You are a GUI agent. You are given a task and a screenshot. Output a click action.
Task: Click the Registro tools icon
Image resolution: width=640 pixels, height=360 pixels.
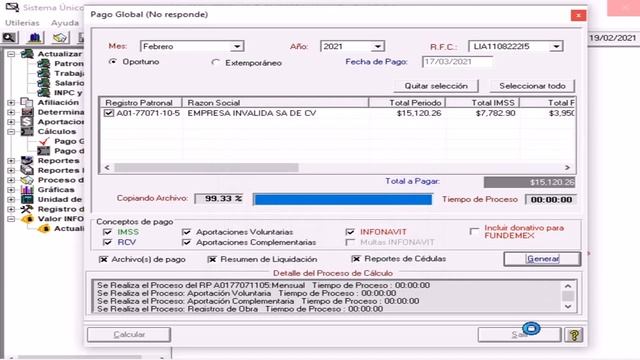point(27,209)
